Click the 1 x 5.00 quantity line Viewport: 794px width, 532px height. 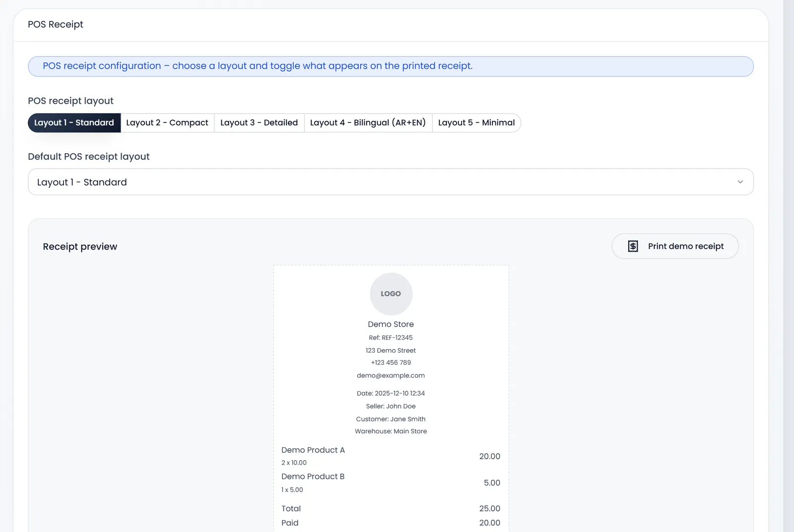[x=292, y=490]
